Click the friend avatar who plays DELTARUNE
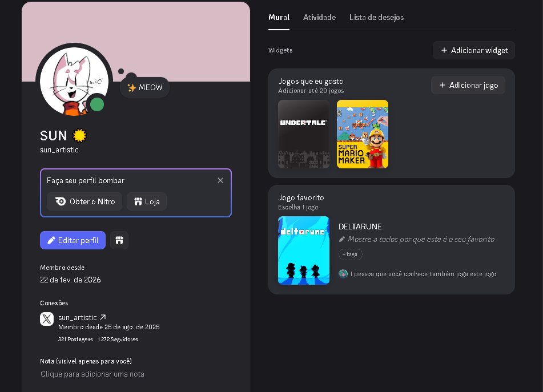 point(343,274)
